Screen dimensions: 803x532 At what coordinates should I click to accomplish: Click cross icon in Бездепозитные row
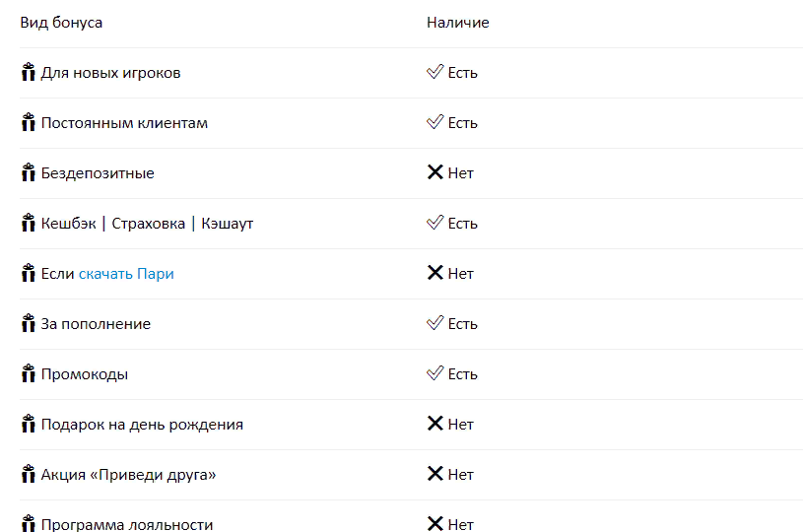[435, 172]
